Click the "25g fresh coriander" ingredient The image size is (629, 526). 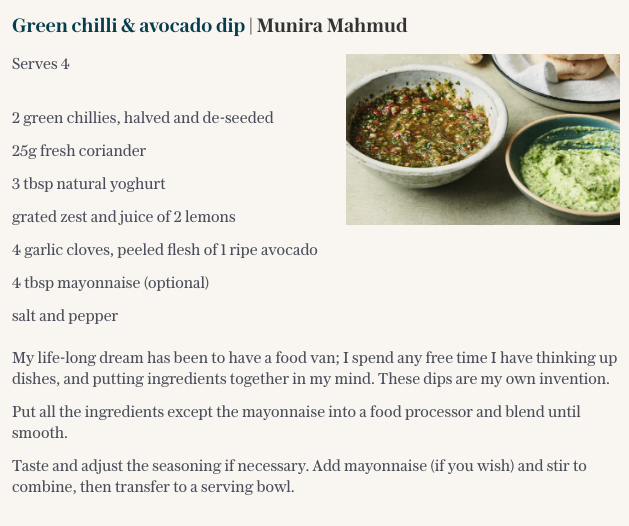79,151
